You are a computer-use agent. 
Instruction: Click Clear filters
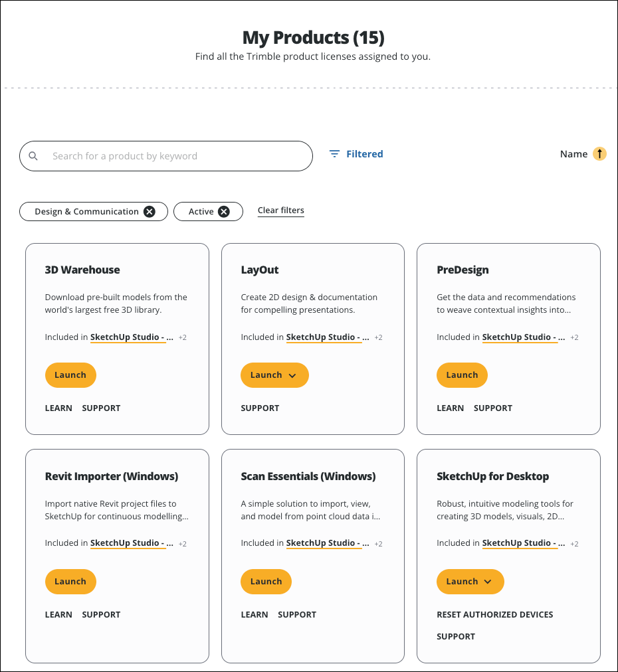pos(280,210)
